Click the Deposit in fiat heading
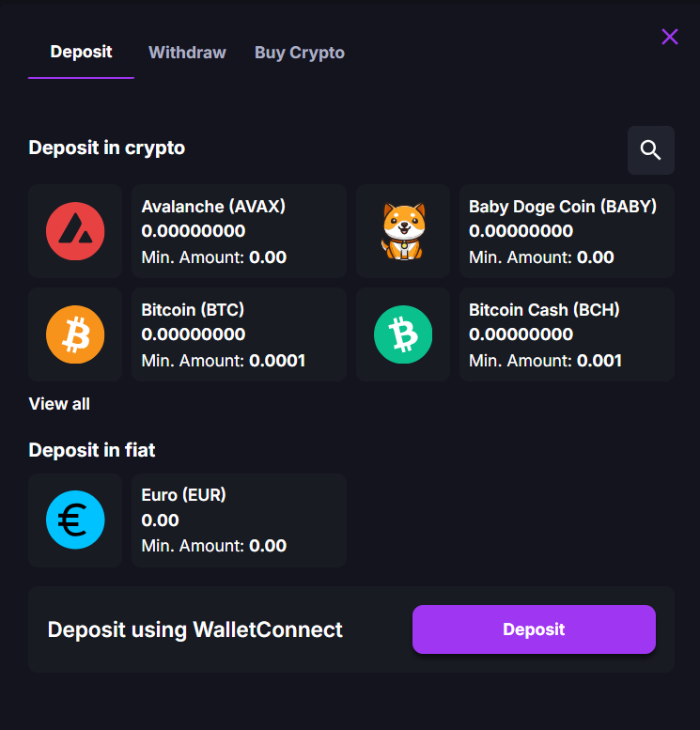The height and width of the screenshot is (730, 700). (x=92, y=450)
